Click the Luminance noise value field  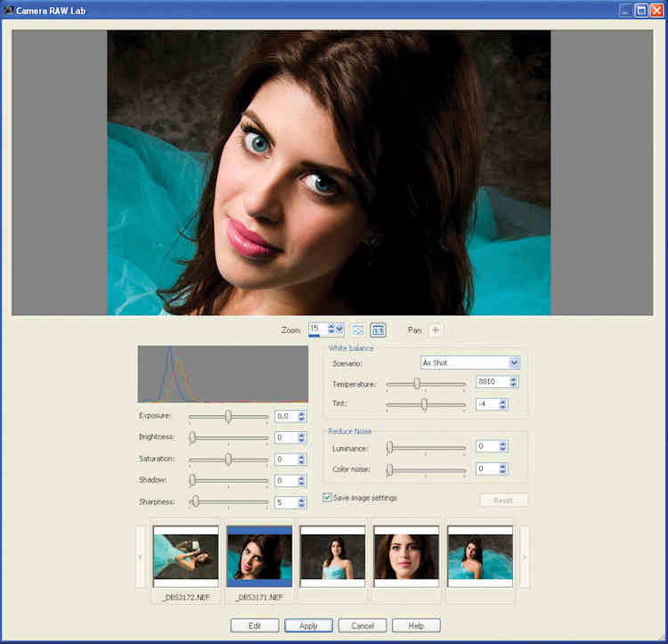click(486, 446)
